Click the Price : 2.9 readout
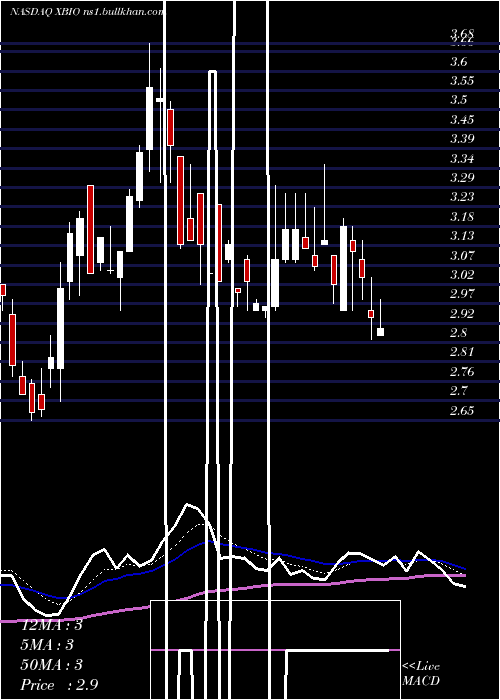This screenshot has height=700, width=500. (59, 685)
